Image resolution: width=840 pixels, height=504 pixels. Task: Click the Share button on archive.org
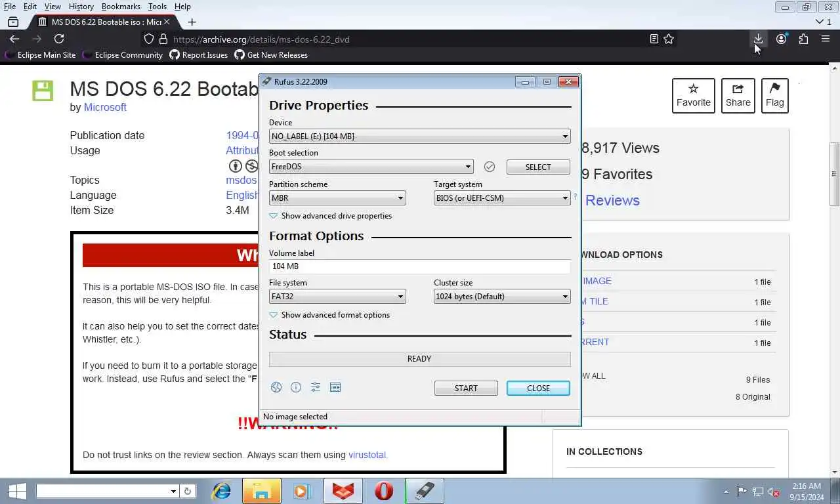[x=738, y=96]
